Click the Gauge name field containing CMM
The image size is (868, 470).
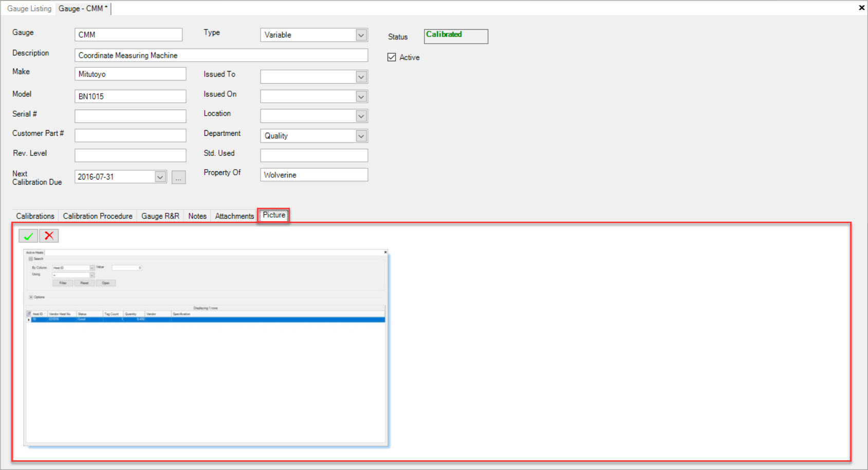pyautogui.click(x=128, y=34)
